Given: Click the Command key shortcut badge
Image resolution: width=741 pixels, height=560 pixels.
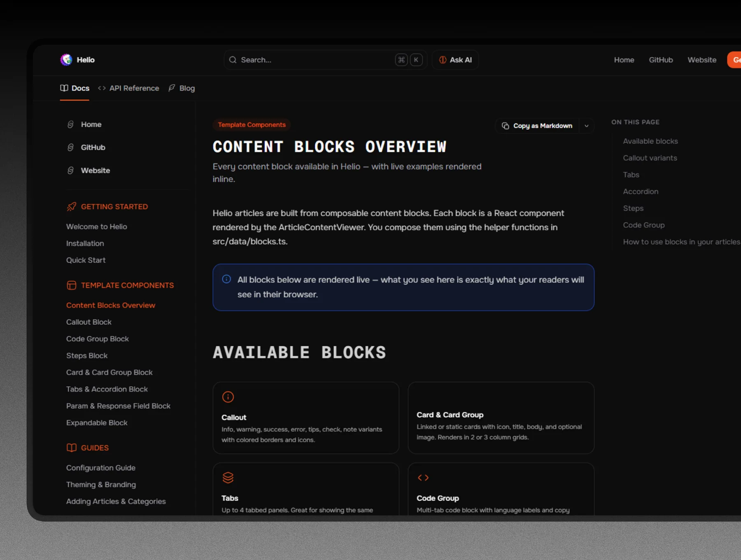Looking at the screenshot, I should (x=401, y=60).
